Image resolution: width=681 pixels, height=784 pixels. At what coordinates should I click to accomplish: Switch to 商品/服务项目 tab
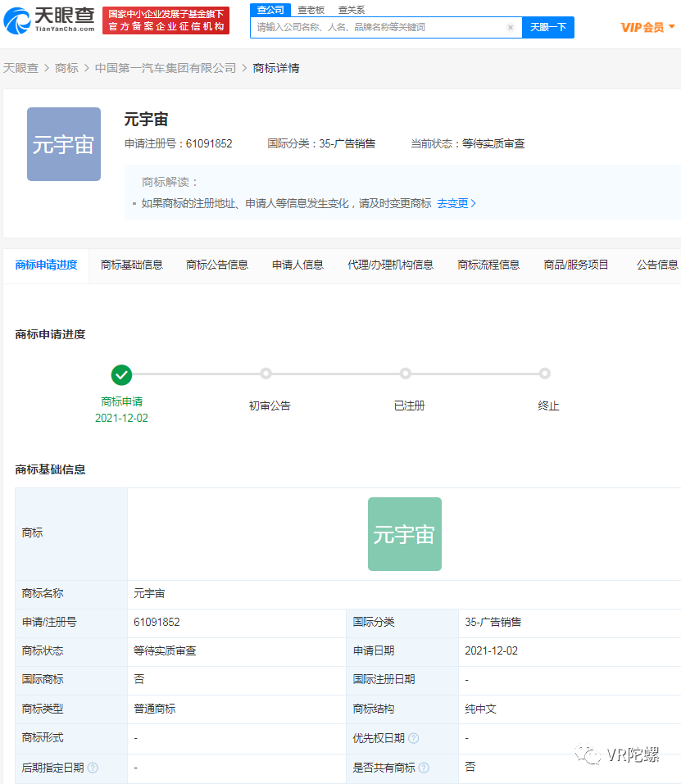coord(576,265)
